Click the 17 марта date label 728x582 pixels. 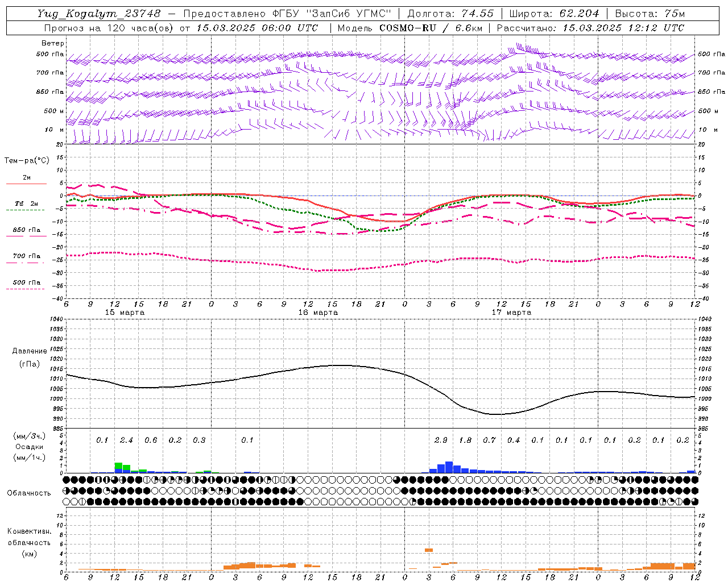click(x=511, y=313)
